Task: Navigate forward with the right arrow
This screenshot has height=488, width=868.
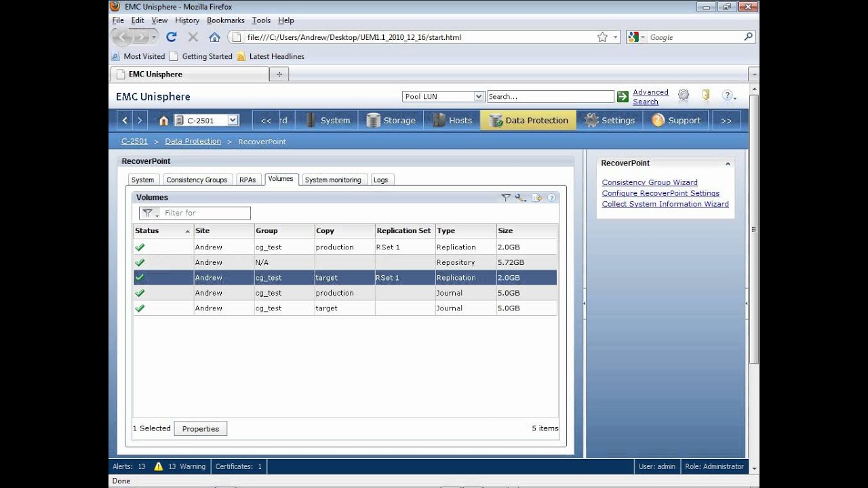Action: coord(140,120)
